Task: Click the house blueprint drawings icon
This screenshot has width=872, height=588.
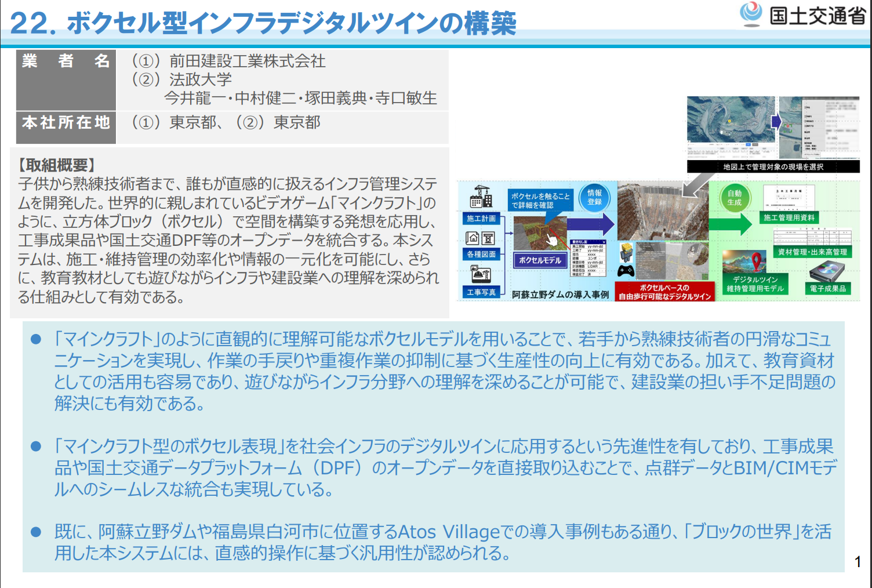Action: (480, 238)
